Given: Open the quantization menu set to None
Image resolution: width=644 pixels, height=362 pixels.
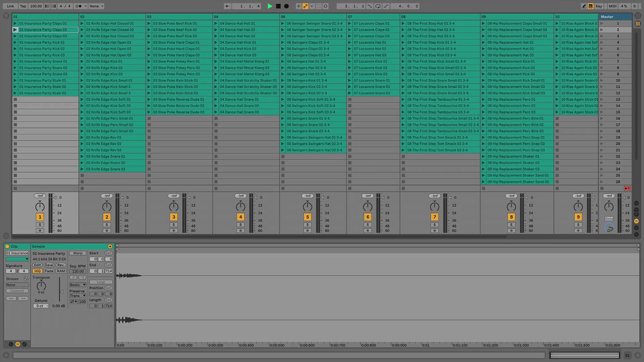Looking at the screenshot, I should pos(97,6).
